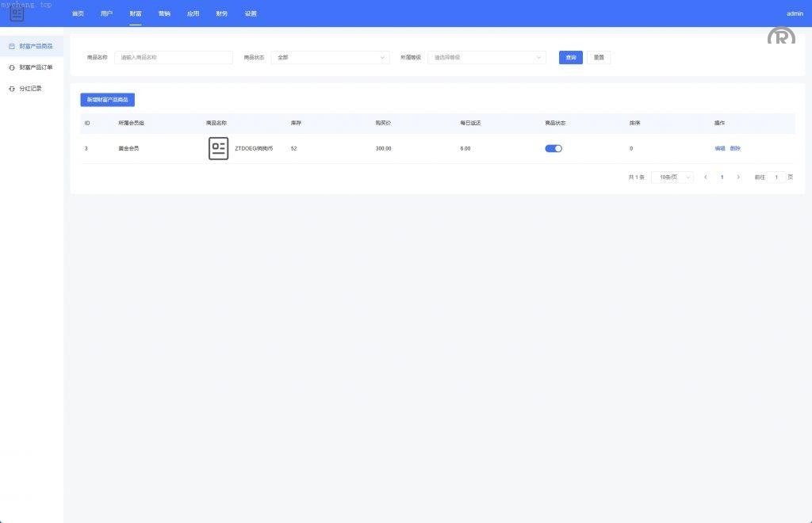Click the logo icon in the top-left header
Screen dimensions: 812x523
tap(17, 13)
